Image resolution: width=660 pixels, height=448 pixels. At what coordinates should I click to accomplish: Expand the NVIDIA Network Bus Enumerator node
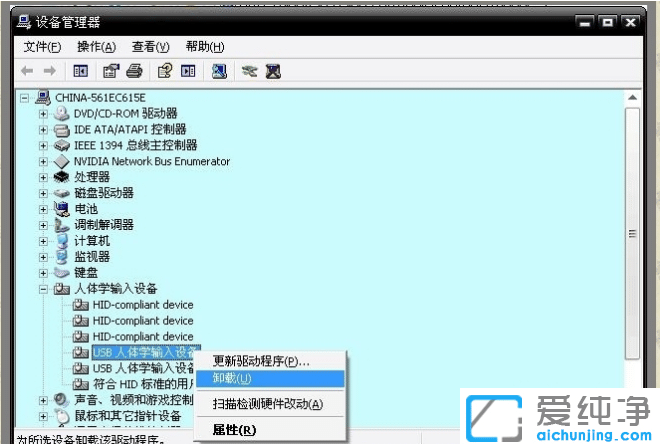[43, 162]
